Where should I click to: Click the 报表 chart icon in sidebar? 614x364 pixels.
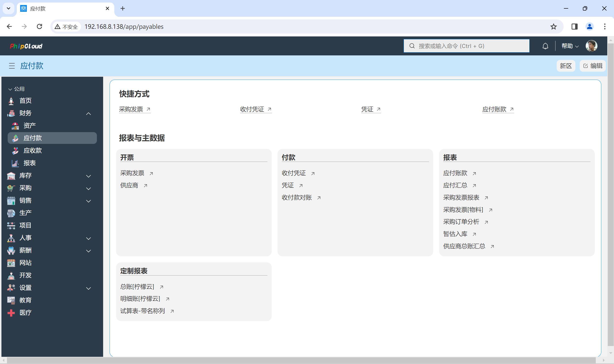coord(15,163)
